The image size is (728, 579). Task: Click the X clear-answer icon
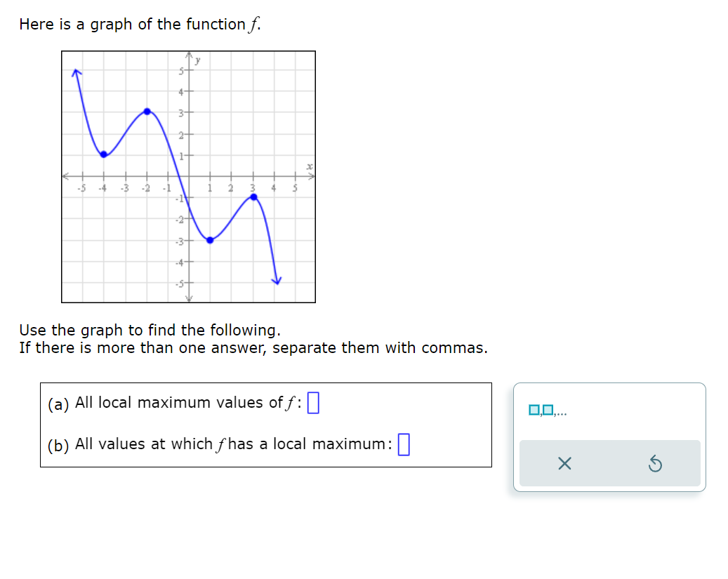click(563, 463)
